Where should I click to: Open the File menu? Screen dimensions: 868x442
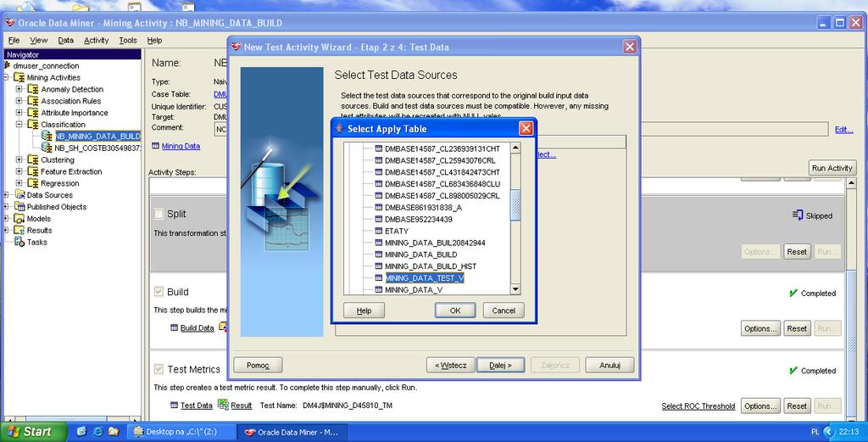(x=14, y=41)
